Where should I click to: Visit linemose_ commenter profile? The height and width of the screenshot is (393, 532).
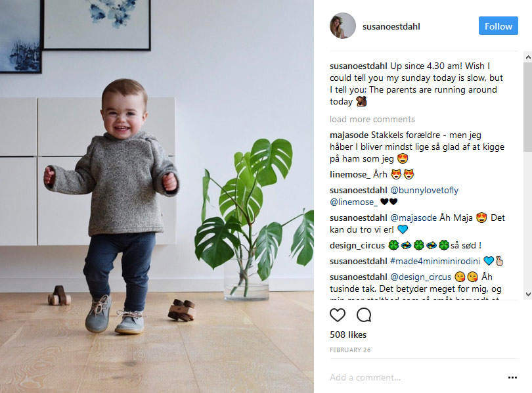350,174
